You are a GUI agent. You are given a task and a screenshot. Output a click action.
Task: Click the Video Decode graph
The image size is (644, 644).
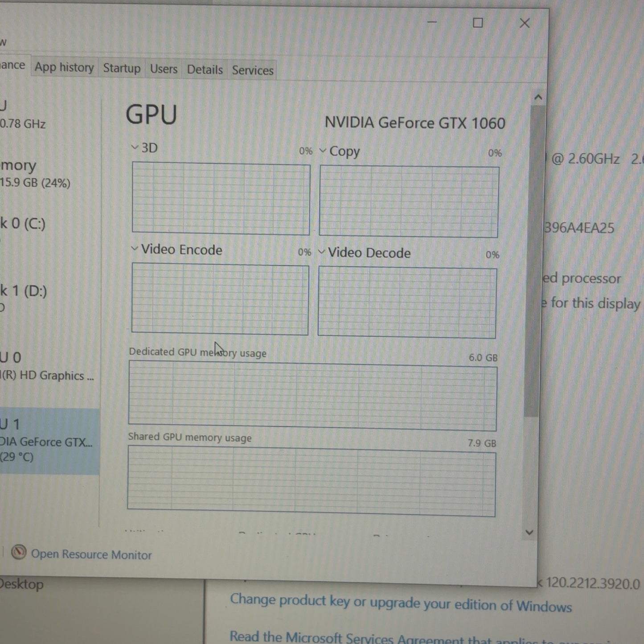(x=407, y=303)
